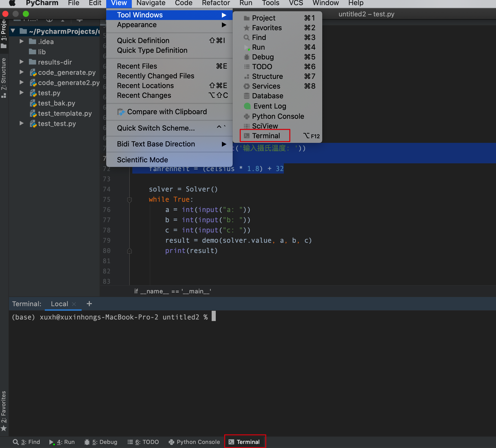Open SciView from submenu
This screenshot has width=496, height=448.
(x=277, y=126)
